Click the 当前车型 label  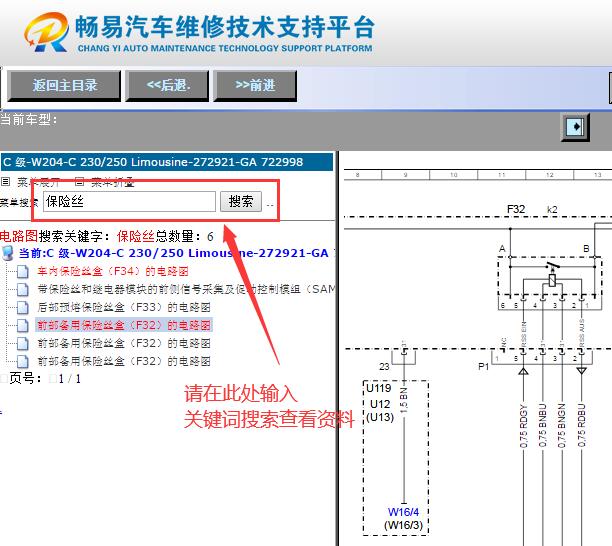29,119
